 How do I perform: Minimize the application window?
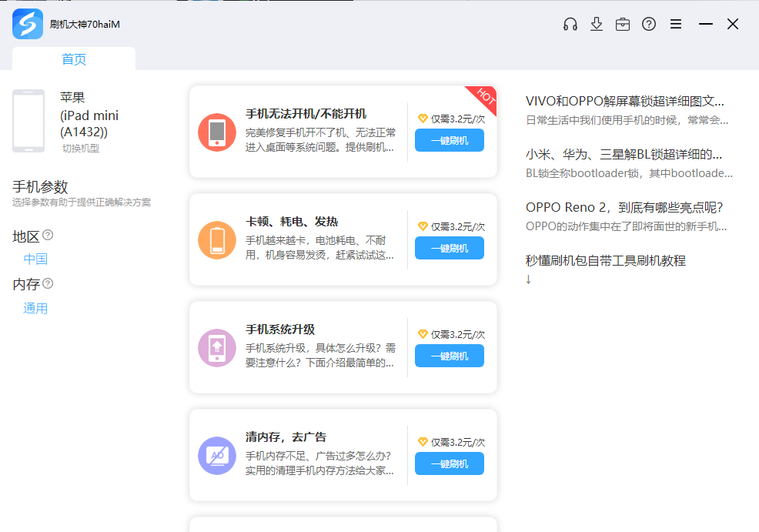tap(706, 24)
